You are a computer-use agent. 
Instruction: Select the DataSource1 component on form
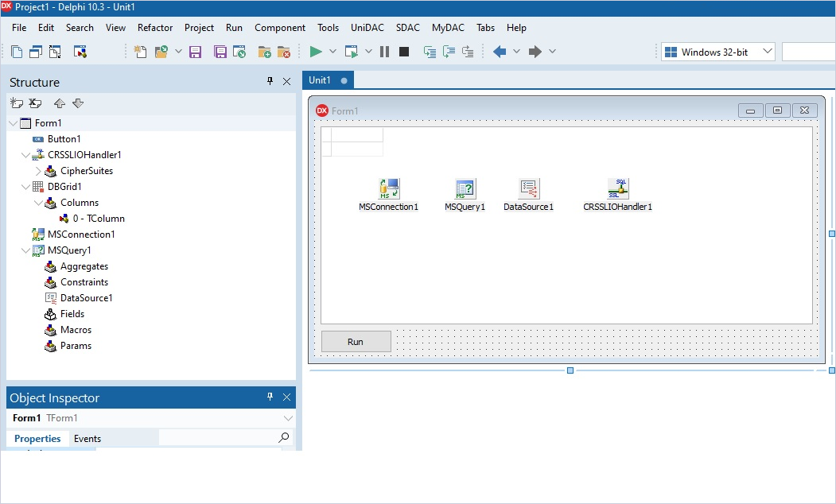tap(528, 188)
